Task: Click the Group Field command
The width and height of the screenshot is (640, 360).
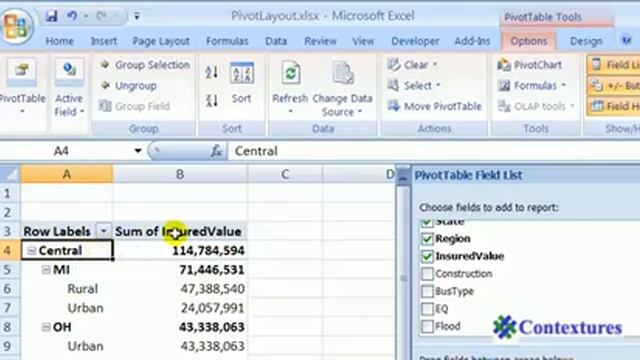Action: pos(134,106)
